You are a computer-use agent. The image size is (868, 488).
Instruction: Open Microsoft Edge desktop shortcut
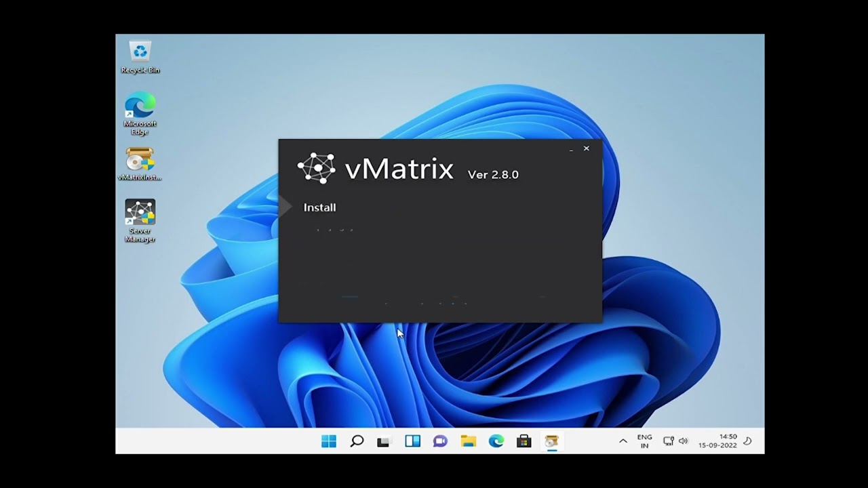tap(140, 113)
